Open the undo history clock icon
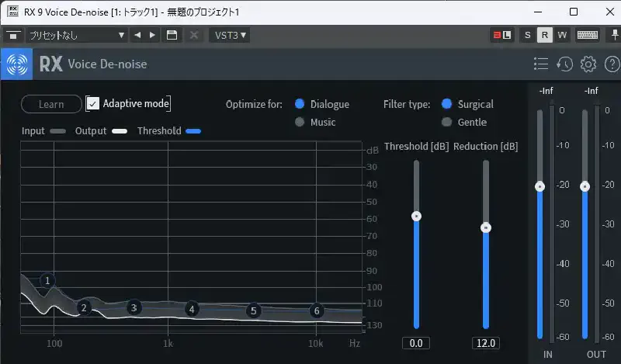 pyautogui.click(x=565, y=64)
